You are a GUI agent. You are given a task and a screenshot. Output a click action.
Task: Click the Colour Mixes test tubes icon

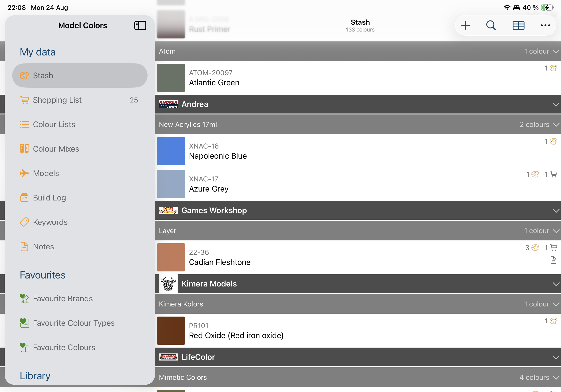pyautogui.click(x=24, y=149)
